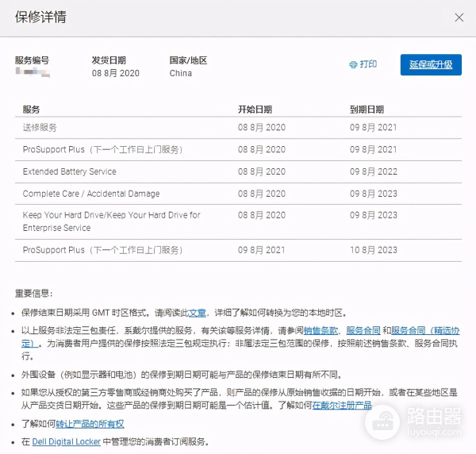
Task: Click the 送修服务 start date 08 8月 2020
Action: point(262,128)
